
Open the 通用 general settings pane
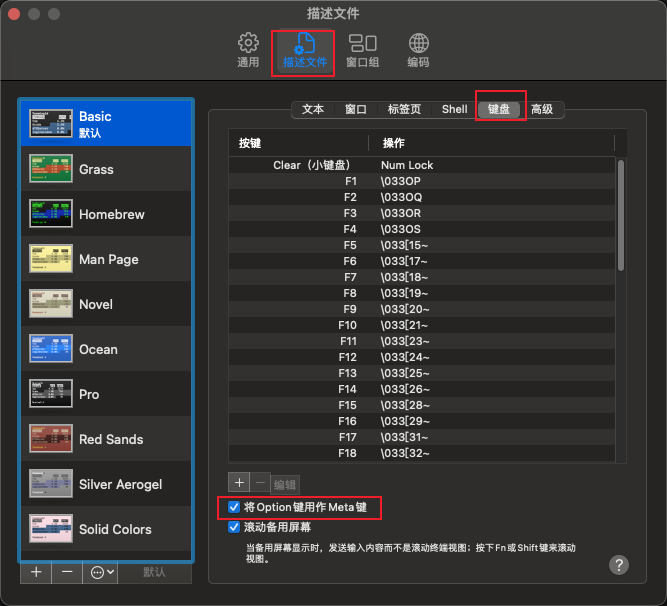(248, 51)
